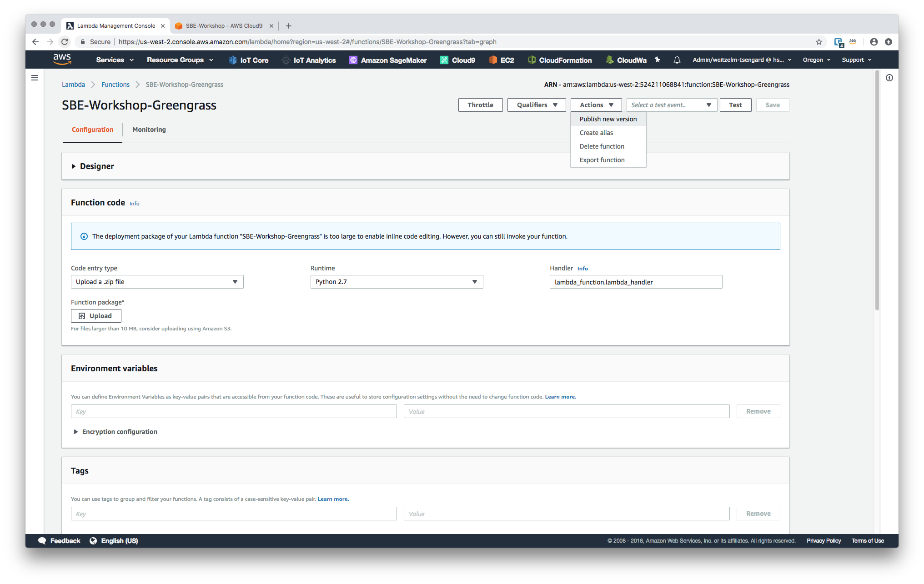Click the browser forward arrow

(50, 42)
